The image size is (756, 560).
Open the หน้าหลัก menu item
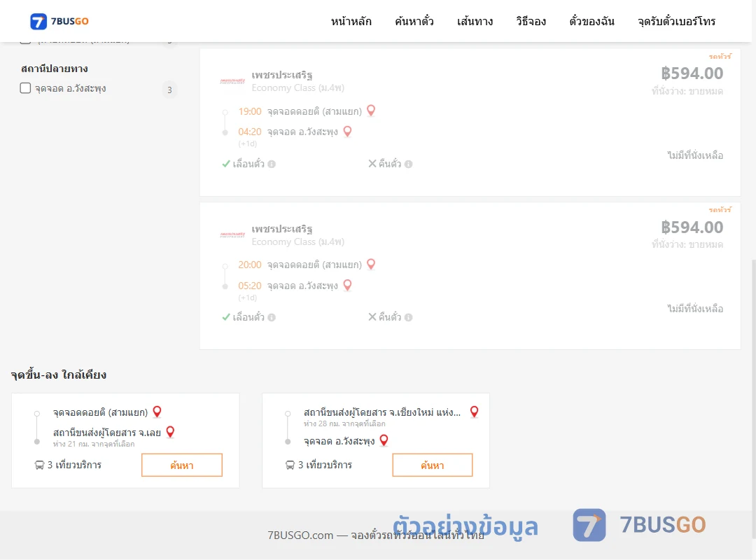(351, 21)
